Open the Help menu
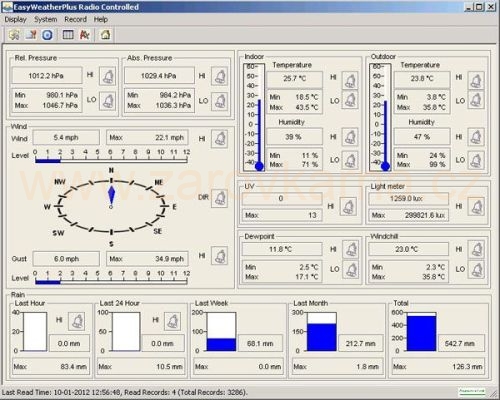Image resolution: width=500 pixels, height=400 pixels. (x=101, y=20)
